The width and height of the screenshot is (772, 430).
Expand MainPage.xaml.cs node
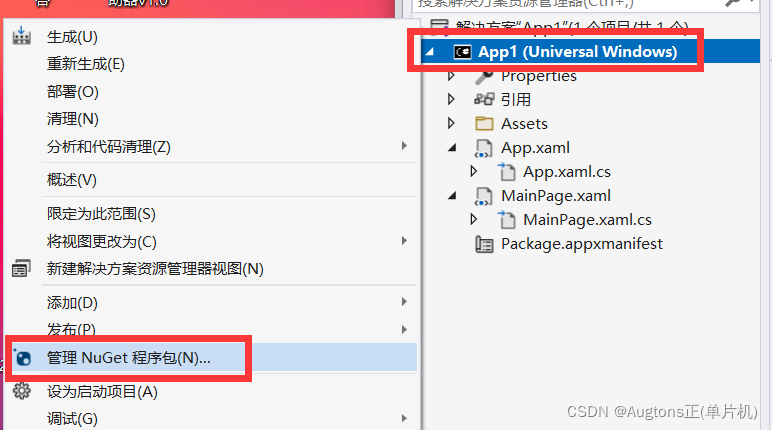click(474, 219)
